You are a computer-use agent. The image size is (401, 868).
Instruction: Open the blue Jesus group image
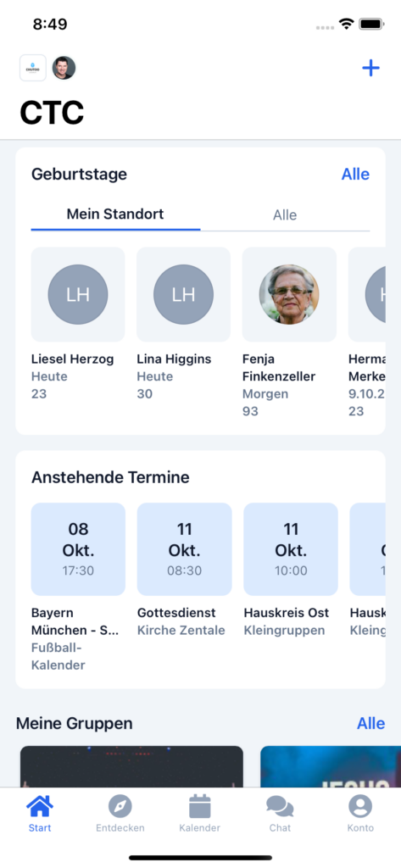[331, 766]
